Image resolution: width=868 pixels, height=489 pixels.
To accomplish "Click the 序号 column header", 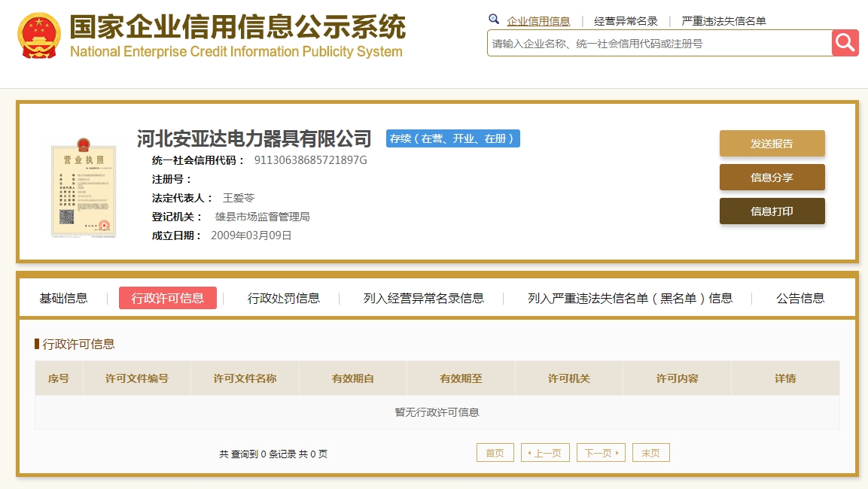I will pos(59,378).
